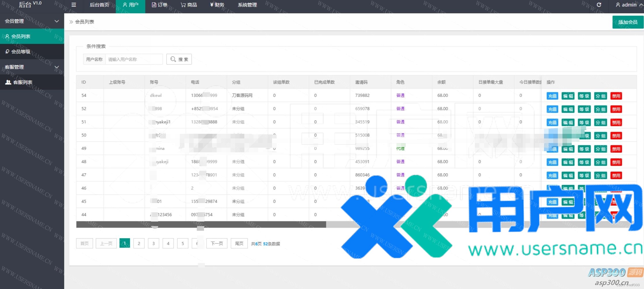Image resolution: width=644 pixels, height=289 pixels.
Task: Open the 系统管理 top menu
Action: [x=247, y=5]
